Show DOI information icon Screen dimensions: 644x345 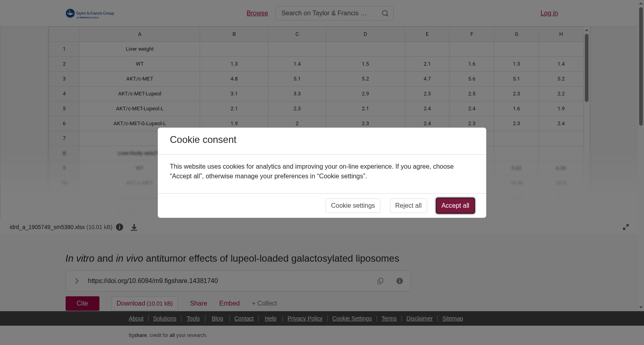[400, 281]
